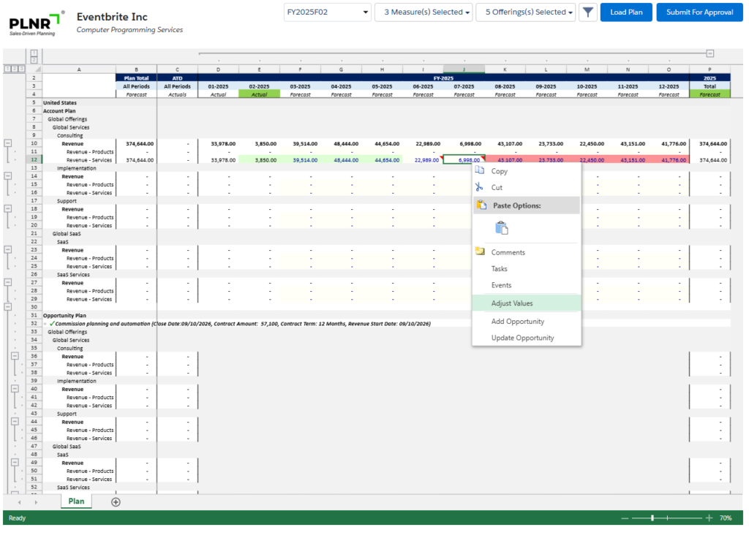The width and height of the screenshot is (749, 560).
Task: Click the PLNR logo
Action: (x=37, y=24)
